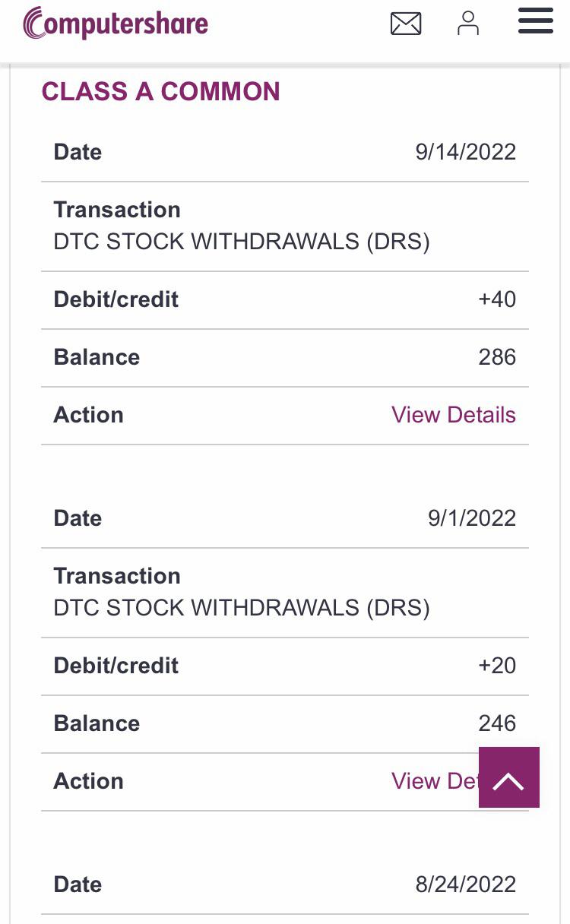Click the 246 balance value
Image resolution: width=570 pixels, height=924 pixels.
click(x=497, y=723)
